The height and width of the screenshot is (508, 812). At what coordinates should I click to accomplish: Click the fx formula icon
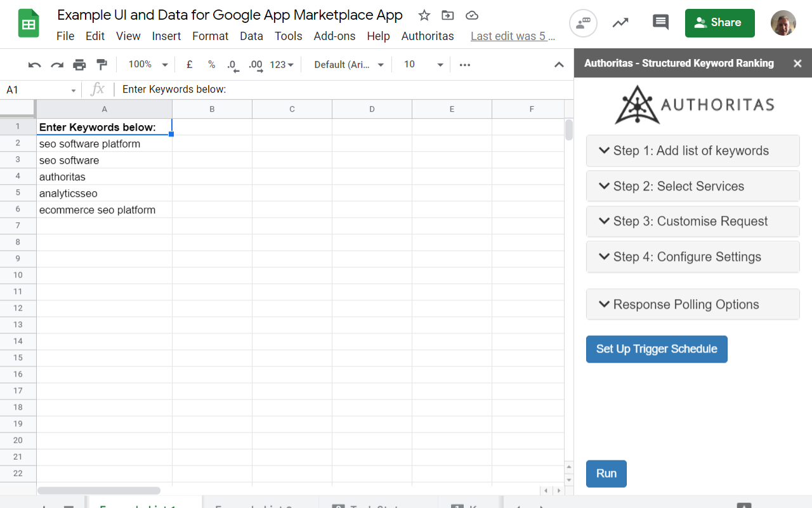[x=97, y=90]
